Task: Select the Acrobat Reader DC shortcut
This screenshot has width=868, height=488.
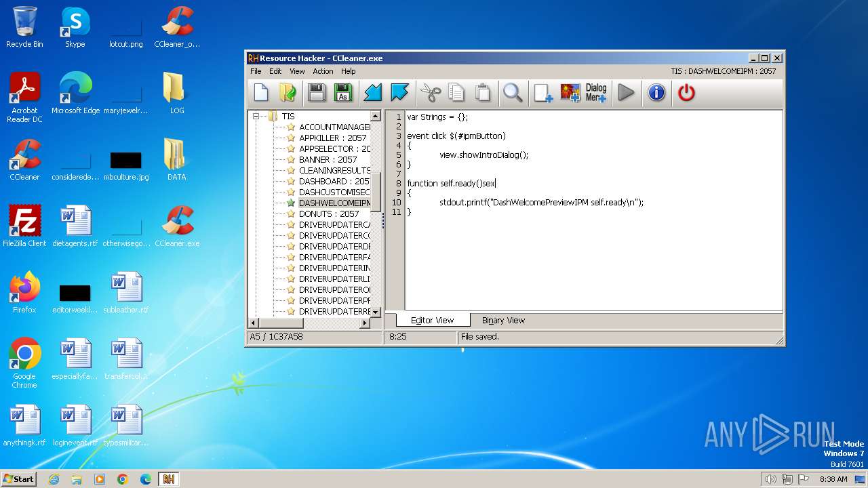Action: tap(24, 98)
